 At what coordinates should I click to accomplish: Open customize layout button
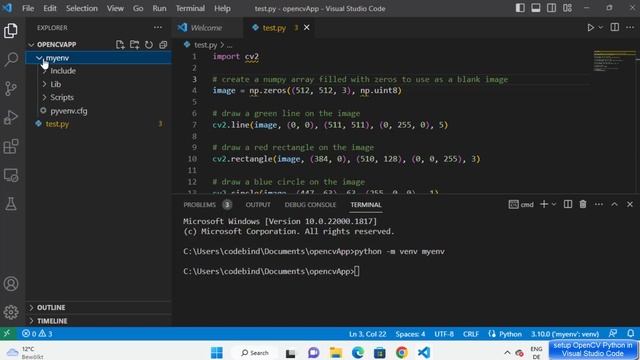[x=567, y=8]
